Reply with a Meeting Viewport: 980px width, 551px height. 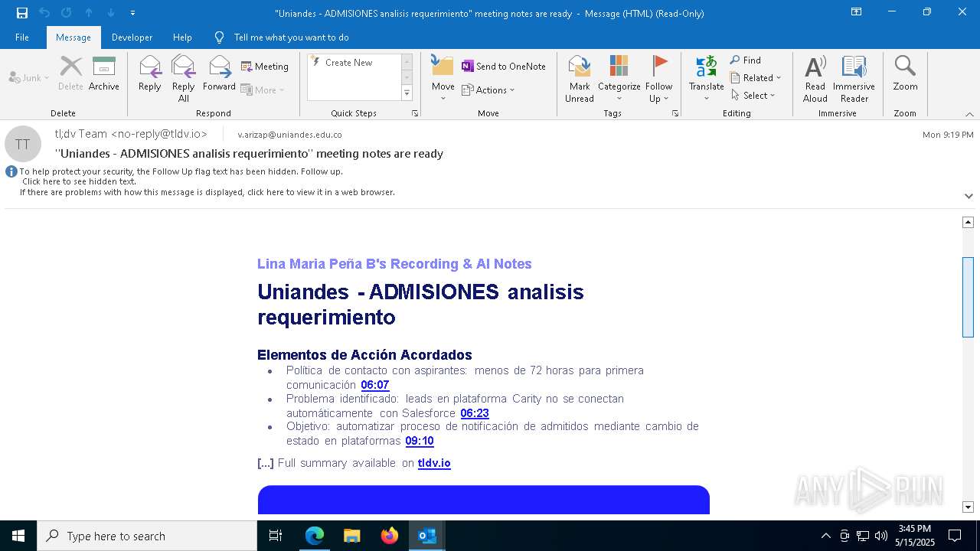tap(265, 67)
